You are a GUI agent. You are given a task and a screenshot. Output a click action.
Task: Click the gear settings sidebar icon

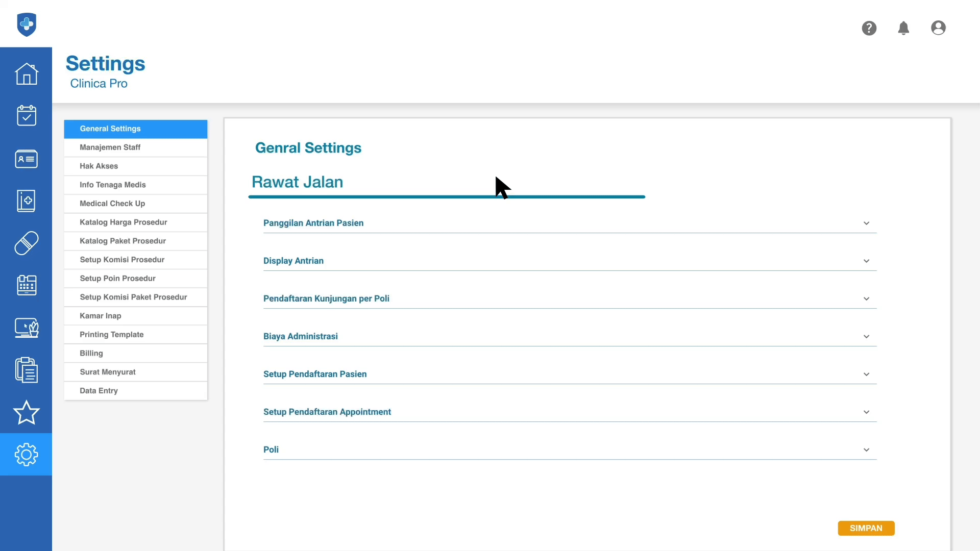pyautogui.click(x=26, y=454)
